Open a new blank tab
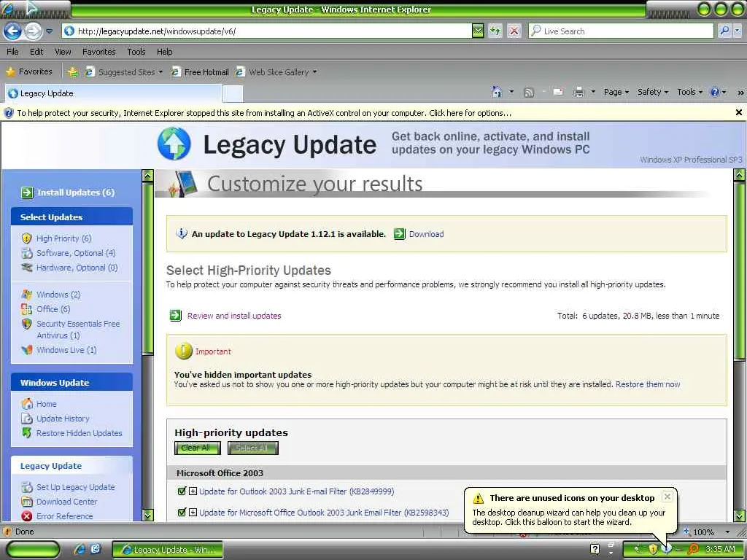Image resolution: width=747 pixels, height=560 pixels. [x=233, y=94]
